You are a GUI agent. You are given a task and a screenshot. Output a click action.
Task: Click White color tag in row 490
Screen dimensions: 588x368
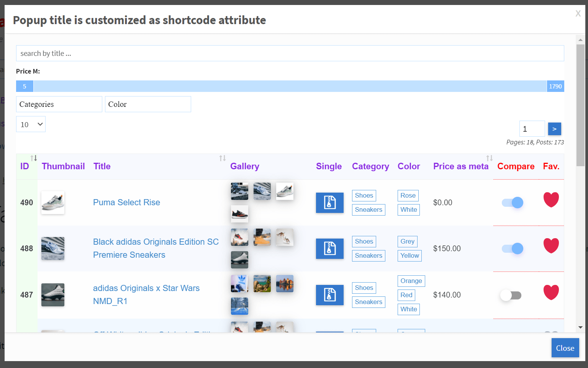pyautogui.click(x=409, y=209)
